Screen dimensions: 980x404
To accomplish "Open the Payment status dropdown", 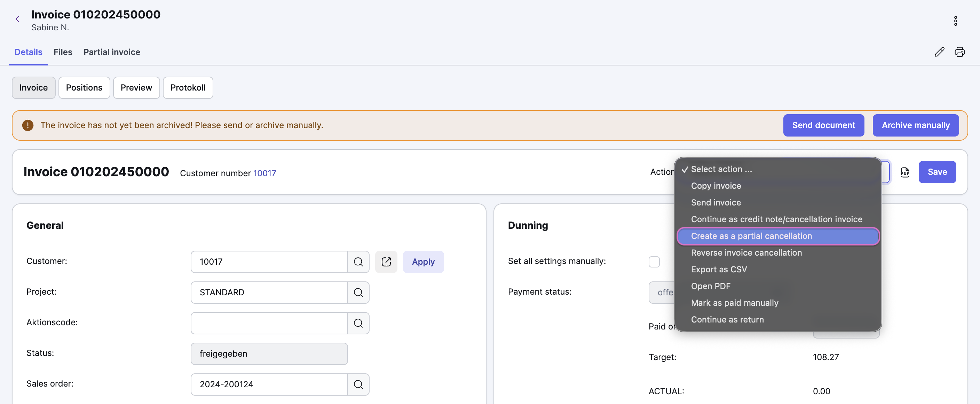I will pyautogui.click(x=662, y=293).
